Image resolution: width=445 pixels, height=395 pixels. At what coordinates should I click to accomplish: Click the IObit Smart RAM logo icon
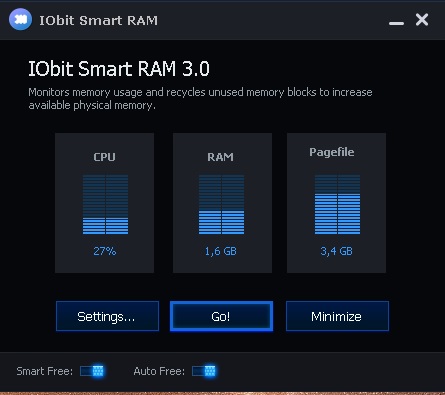point(20,19)
